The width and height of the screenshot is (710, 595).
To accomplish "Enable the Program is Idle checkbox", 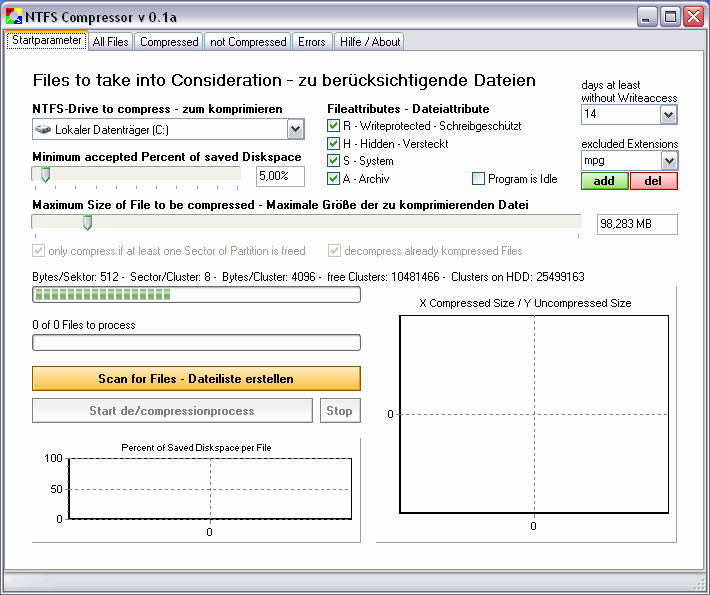I will tap(478, 179).
